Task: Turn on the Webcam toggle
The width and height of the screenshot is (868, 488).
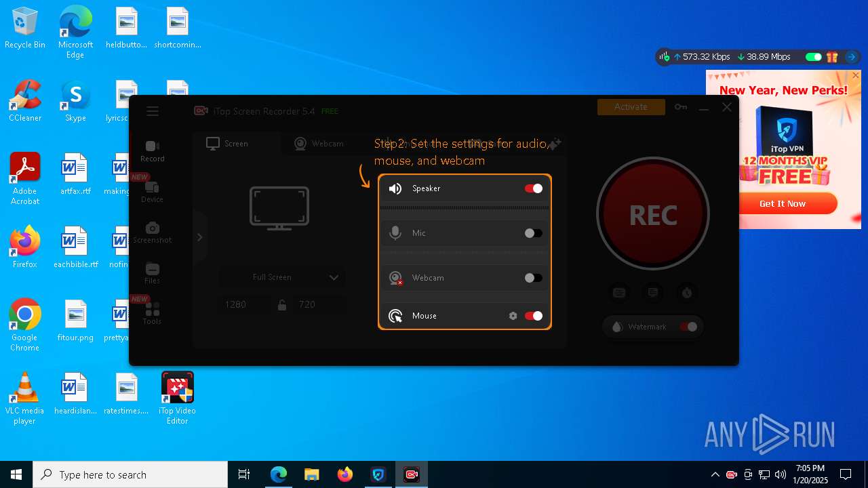Action: (534, 278)
